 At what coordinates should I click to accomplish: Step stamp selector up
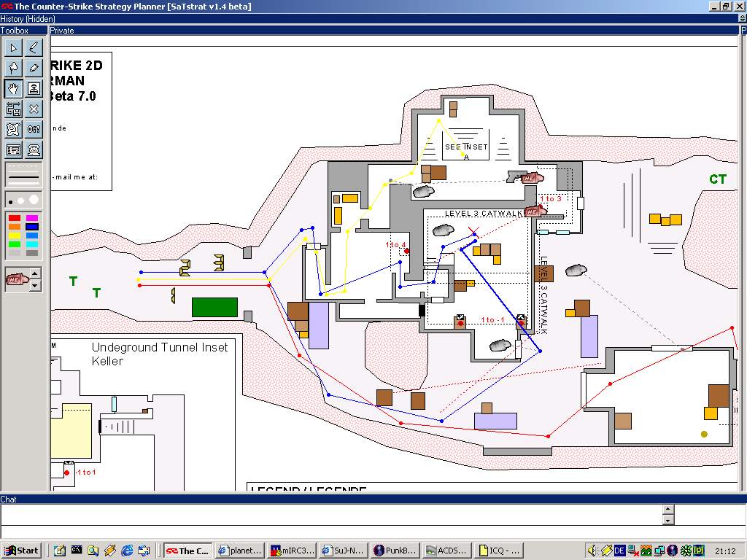[x=35, y=273]
